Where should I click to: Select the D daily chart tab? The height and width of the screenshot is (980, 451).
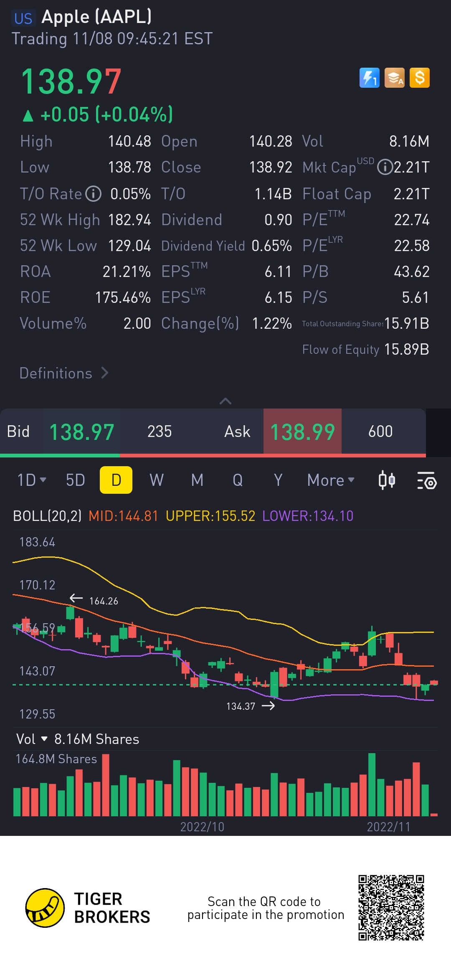[x=116, y=480]
